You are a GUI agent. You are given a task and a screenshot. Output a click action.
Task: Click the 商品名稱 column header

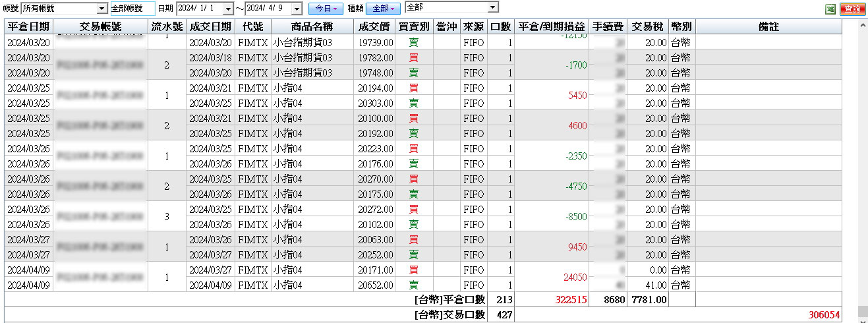click(312, 26)
